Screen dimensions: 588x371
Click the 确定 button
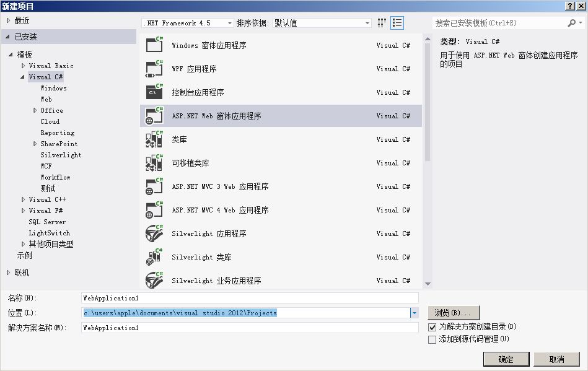(x=506, y=359)
